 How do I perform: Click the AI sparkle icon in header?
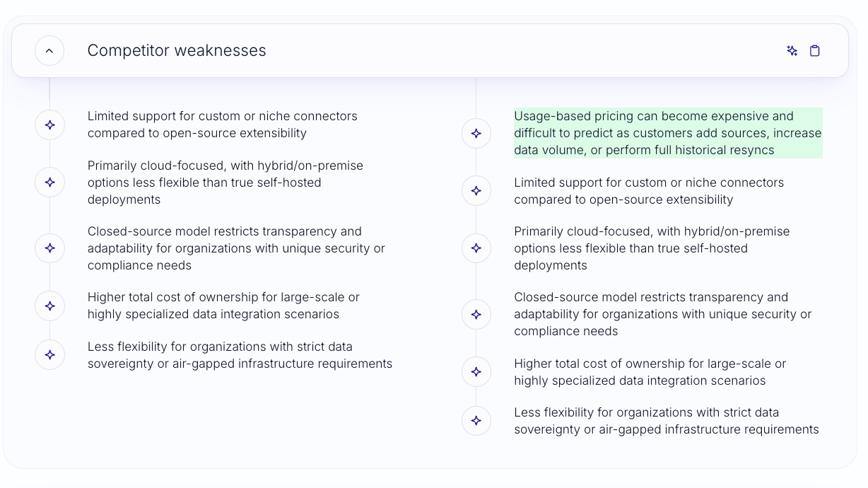point(792,51)
